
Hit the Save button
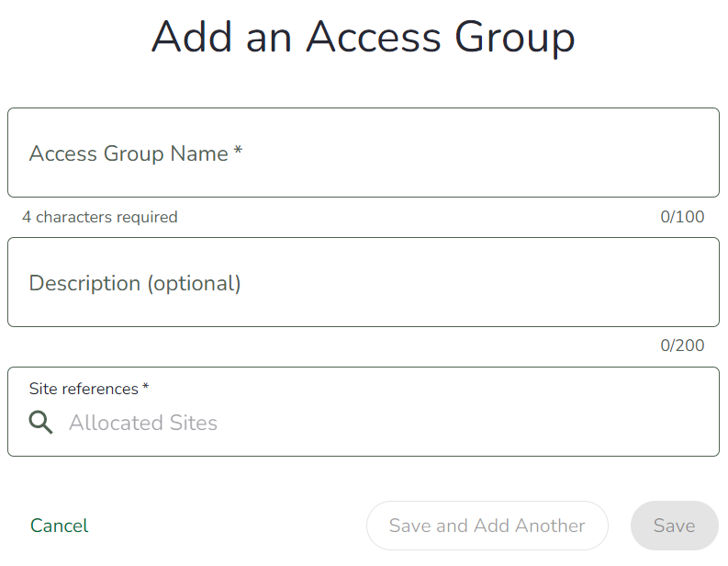click(674, 526)
